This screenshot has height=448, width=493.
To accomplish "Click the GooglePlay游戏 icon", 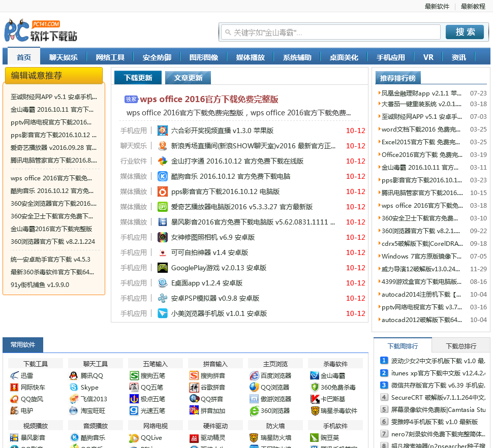I will coord(163,268).
